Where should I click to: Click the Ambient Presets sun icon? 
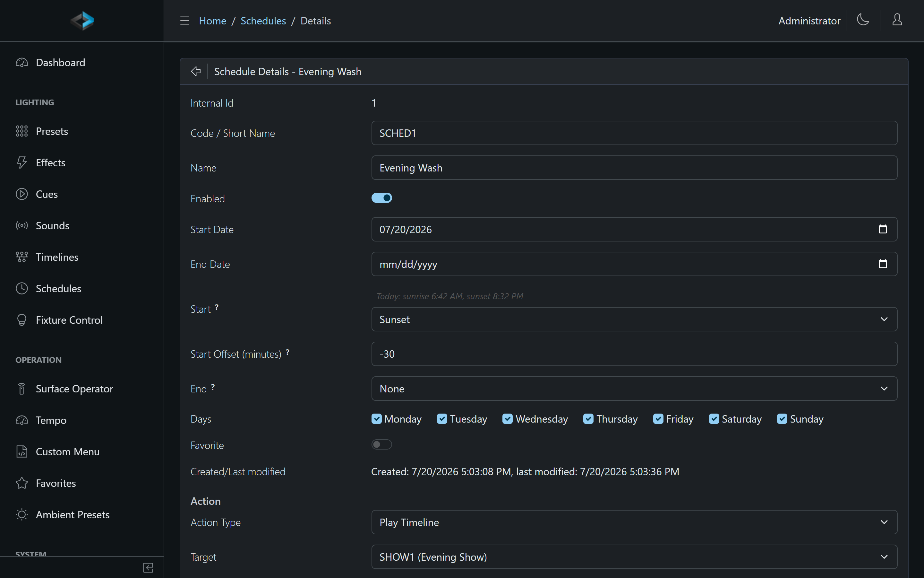coord(22,514)
